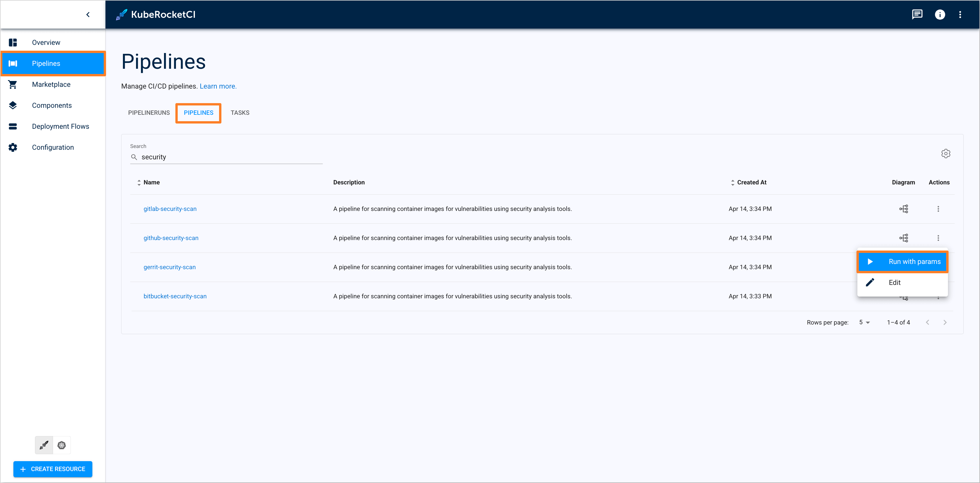Switch to Kubernetes view via wheel icon
The height and width of the screenshot is (483, 980).
62,445
